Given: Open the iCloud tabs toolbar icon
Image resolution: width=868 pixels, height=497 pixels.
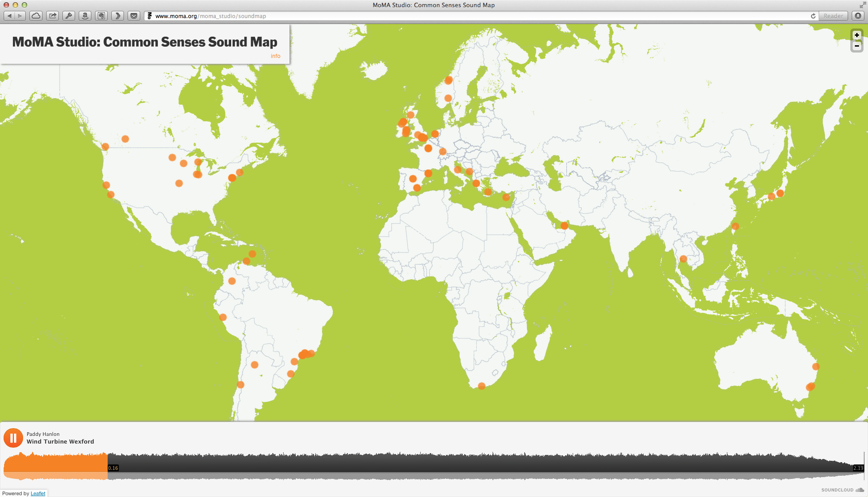Looking at the screenshot, I should coord(36,15).
